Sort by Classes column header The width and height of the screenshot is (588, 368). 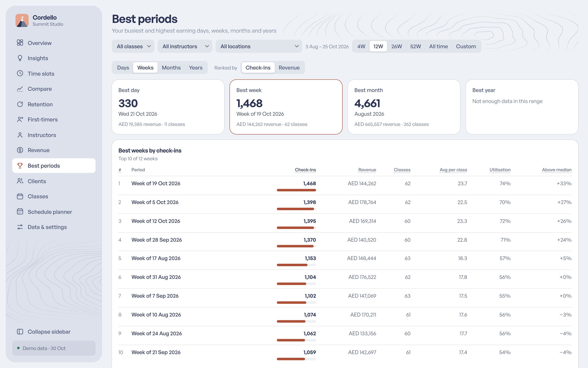click(x=402, y=170)
